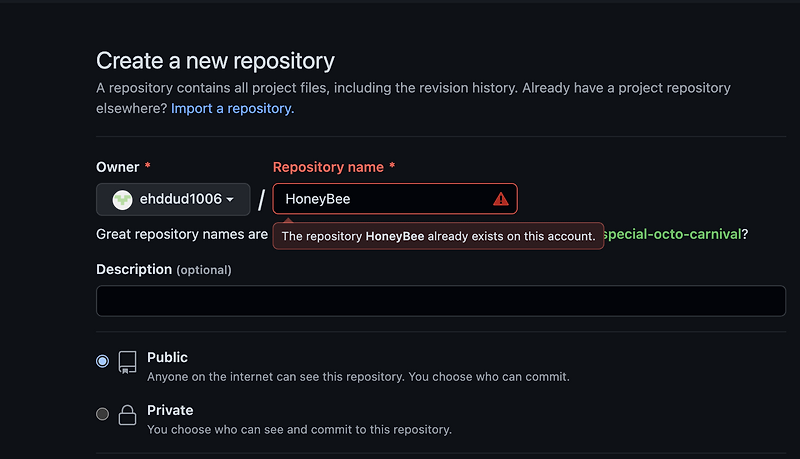This screenshot has height=459, width=800.
Task: Click the Create a new repository heading
Action: [215, 61]
